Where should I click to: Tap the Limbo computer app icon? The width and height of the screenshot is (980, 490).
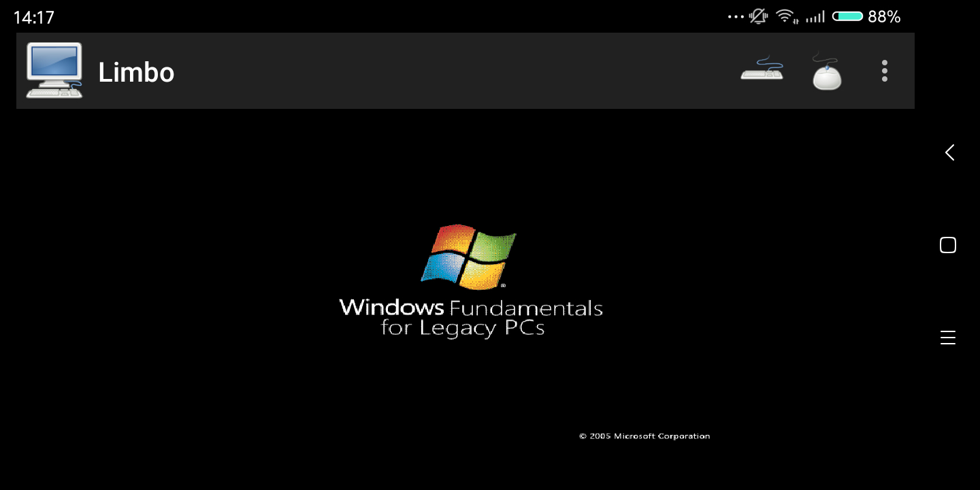click(x=54, y=70)
